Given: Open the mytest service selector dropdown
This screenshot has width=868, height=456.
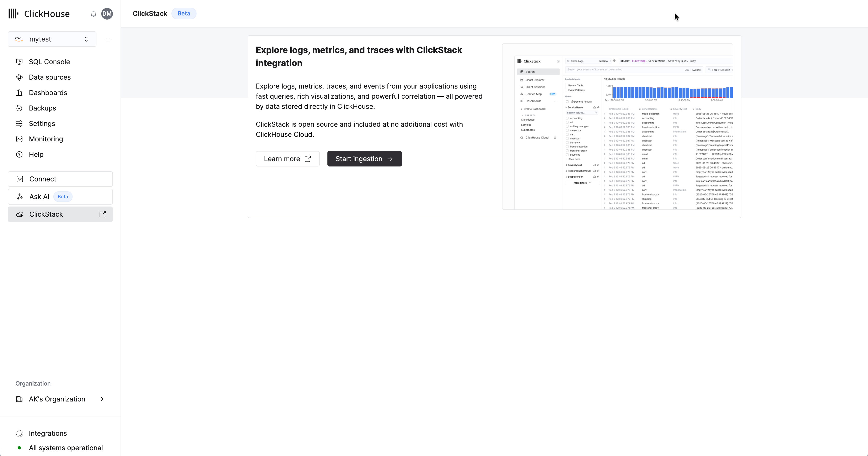Looking at the screenshot, I should click(x=52, y=39).
